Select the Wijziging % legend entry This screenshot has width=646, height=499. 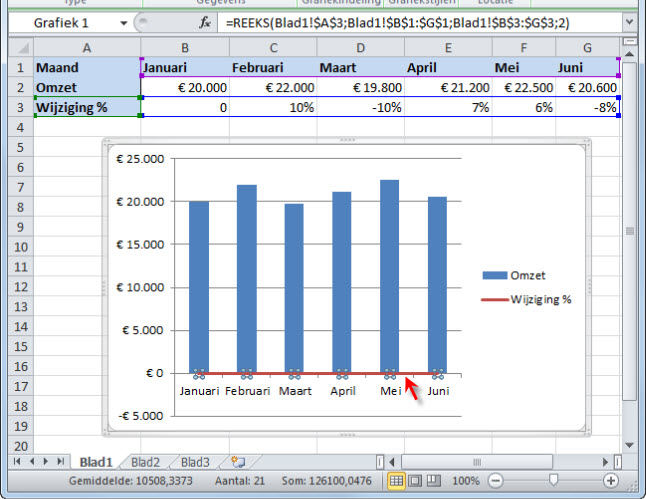point(526,300)
